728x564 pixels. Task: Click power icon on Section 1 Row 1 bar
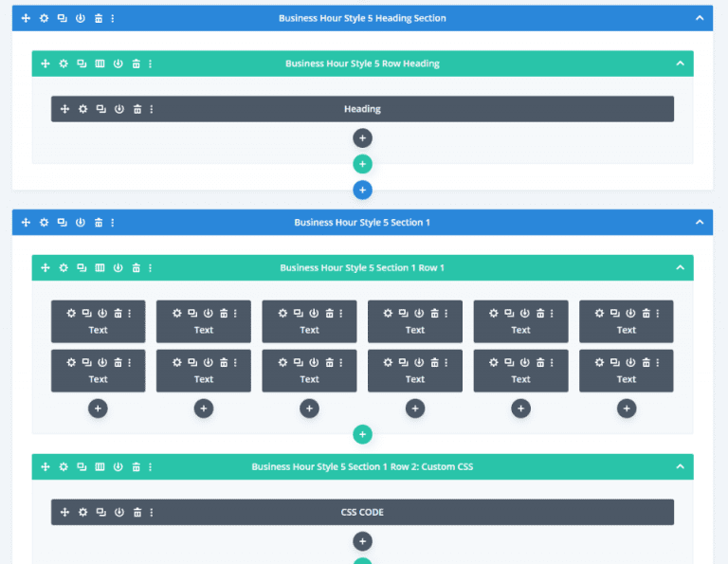118,268
